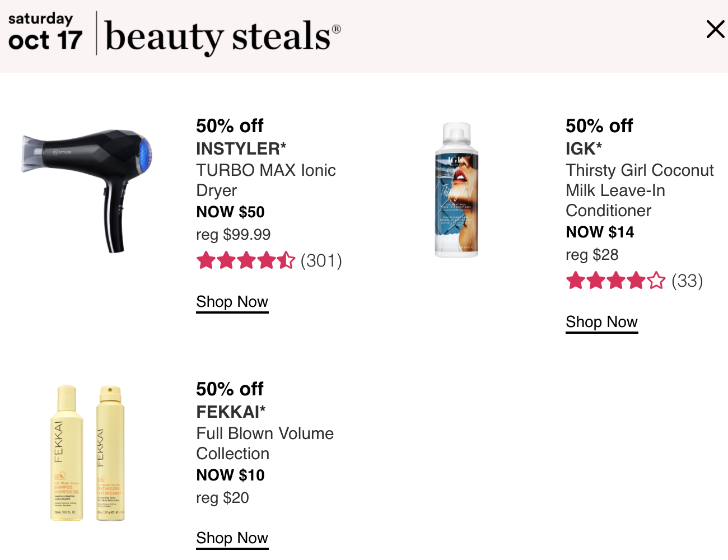Open Shop Now for INSTYLER dryer

pos(232,302)
